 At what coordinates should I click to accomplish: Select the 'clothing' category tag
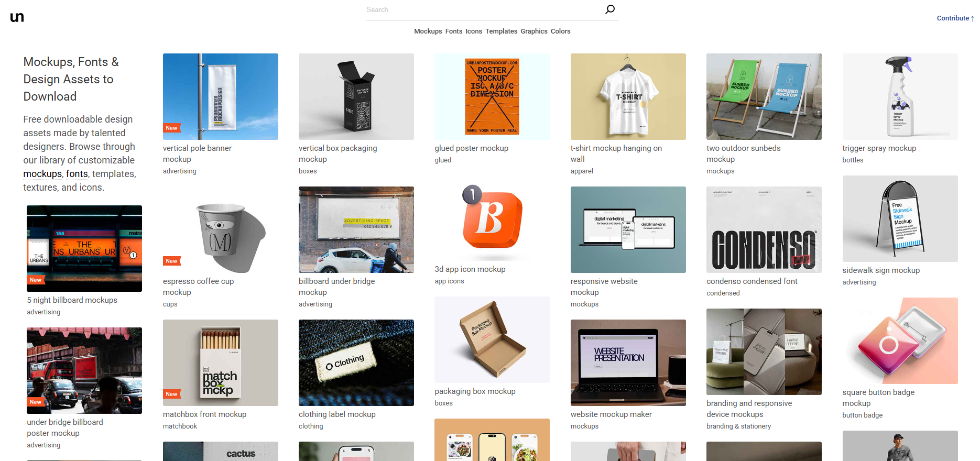tap(311, 426)
